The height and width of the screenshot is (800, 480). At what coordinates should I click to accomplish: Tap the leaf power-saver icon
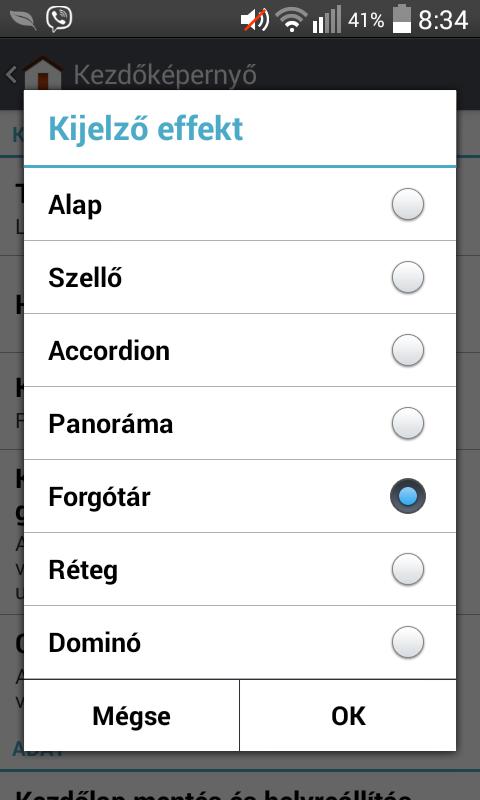pyautogui.click(x=23, y=20)
